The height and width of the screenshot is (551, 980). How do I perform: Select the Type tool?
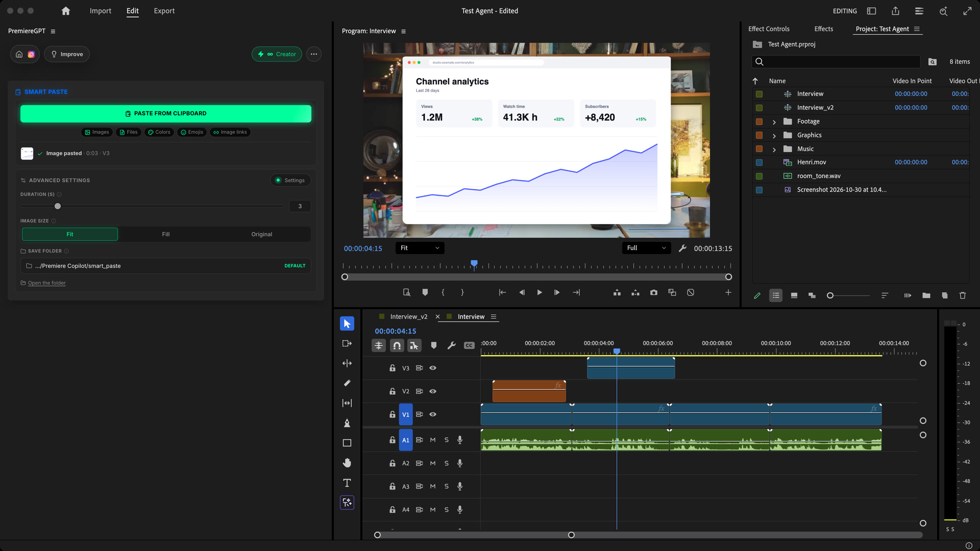coord(347,483)
